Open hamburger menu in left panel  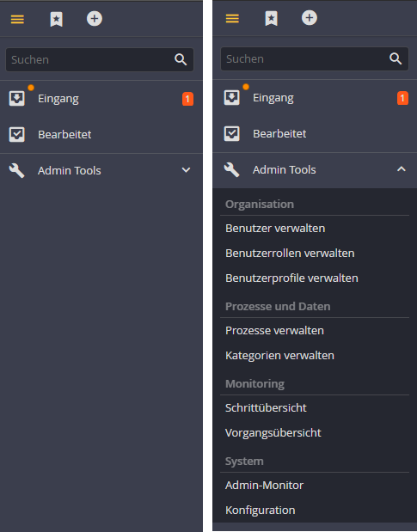(17, 20)
